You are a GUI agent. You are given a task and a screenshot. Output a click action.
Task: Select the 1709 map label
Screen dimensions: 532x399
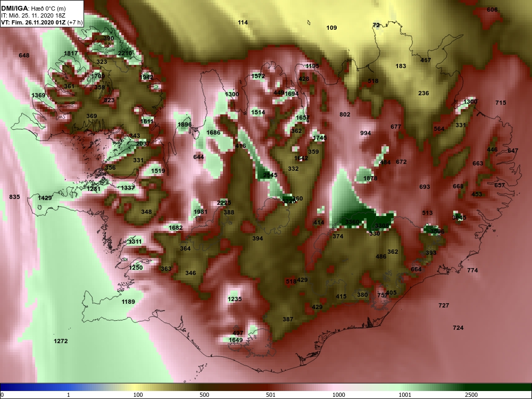coord(98,76)
